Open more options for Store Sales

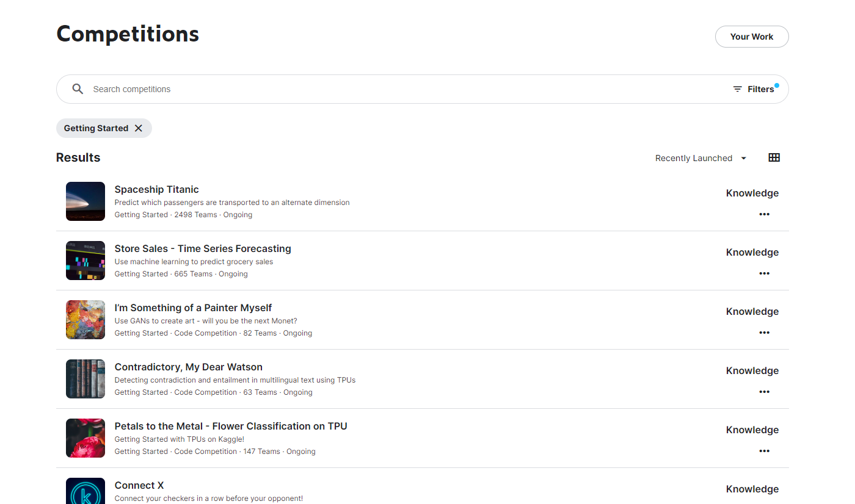pos(764,273)
